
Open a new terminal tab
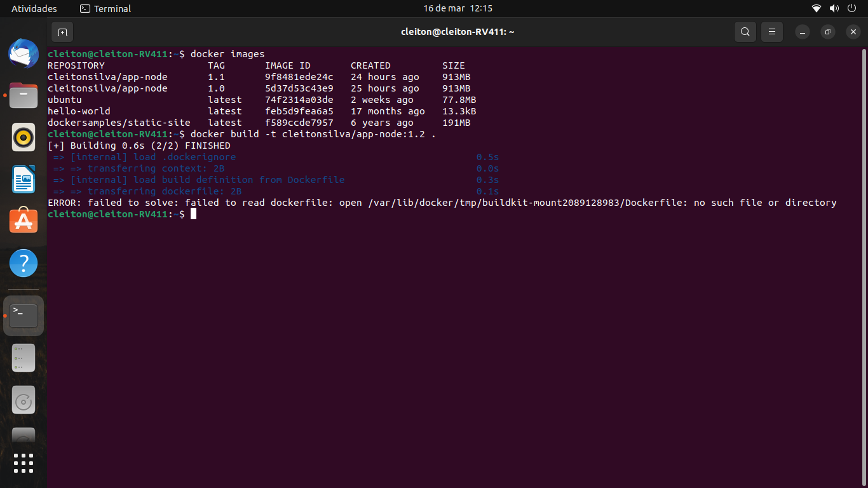(62, 32)
